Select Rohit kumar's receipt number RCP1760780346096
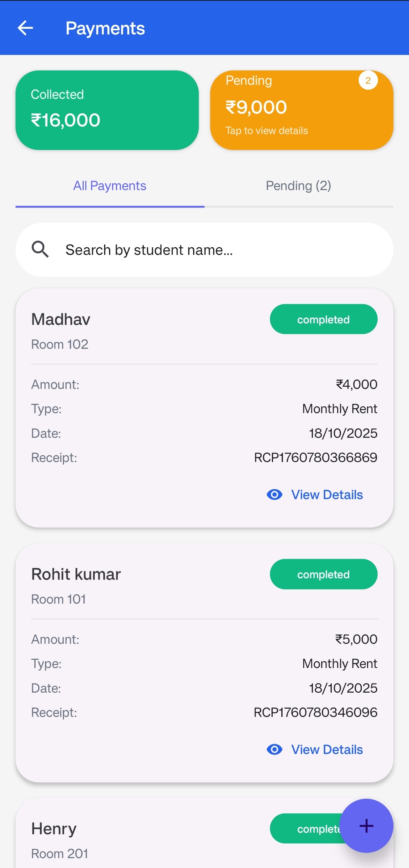This screenshot has width=409, height=868. click(315, 712)
